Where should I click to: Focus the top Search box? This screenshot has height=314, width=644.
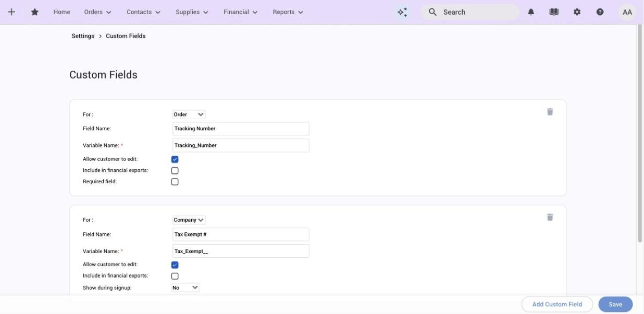(x=470, y=12)
